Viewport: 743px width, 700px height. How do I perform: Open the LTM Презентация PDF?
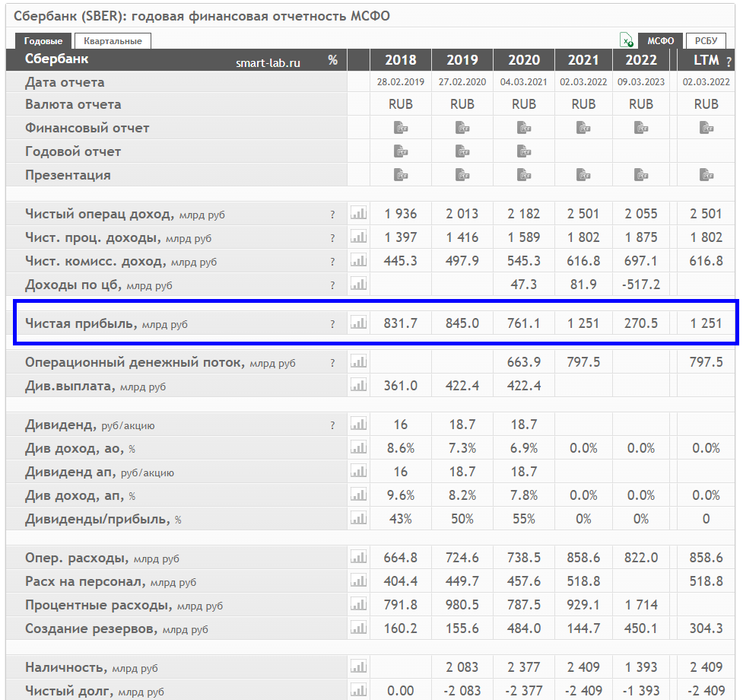[706, 175]
